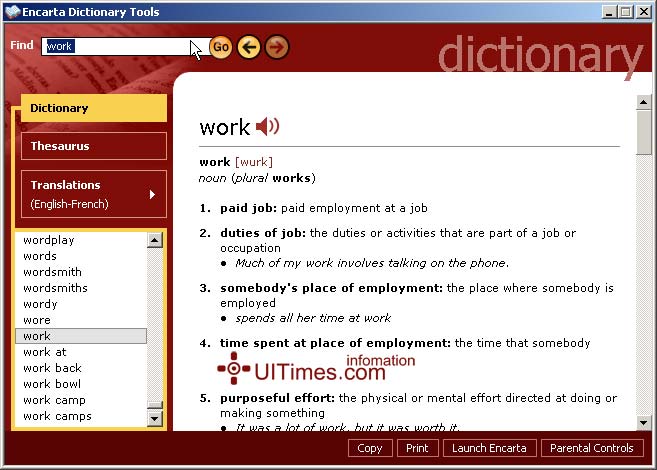Viewport: 657px width, 470px height.
Task: Select 'words' in the word list
Action: 81,256
